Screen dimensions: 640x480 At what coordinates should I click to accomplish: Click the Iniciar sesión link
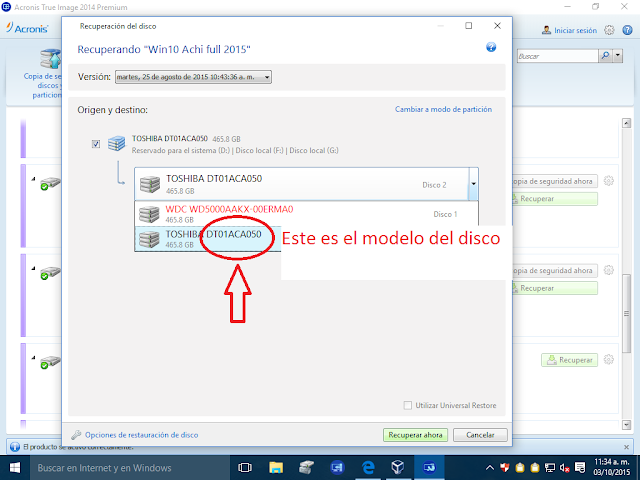tap(575, 31)
